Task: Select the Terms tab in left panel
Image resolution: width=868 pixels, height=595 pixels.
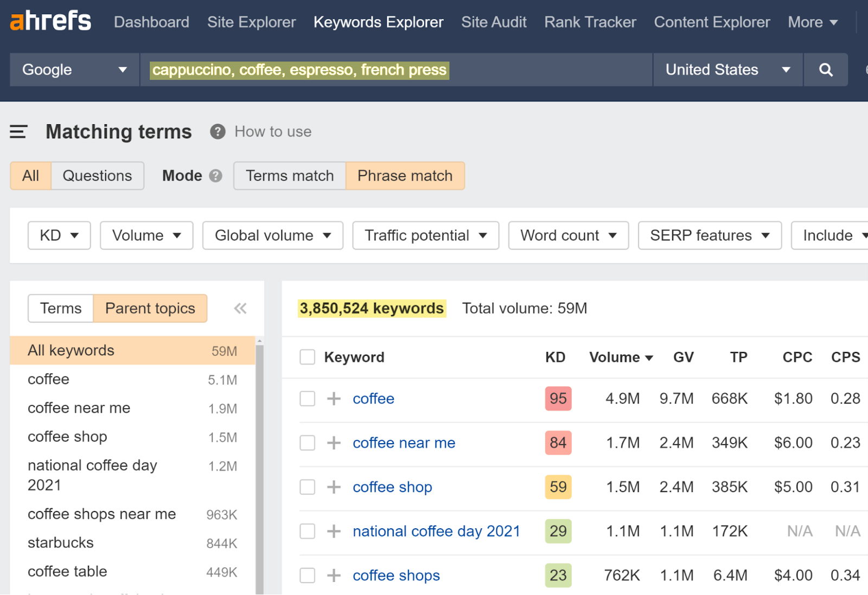Action: 61,309
